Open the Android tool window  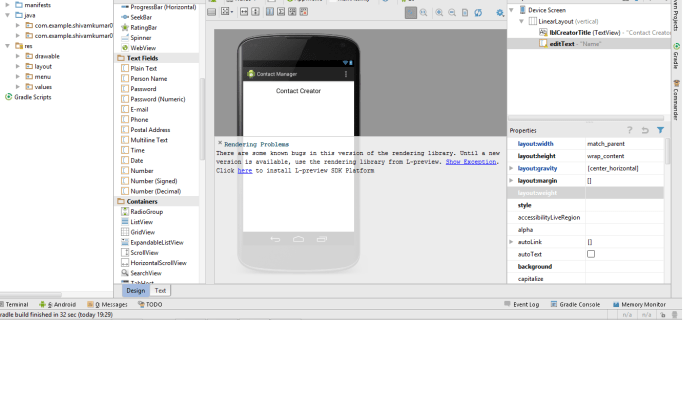tap(57, 304)
